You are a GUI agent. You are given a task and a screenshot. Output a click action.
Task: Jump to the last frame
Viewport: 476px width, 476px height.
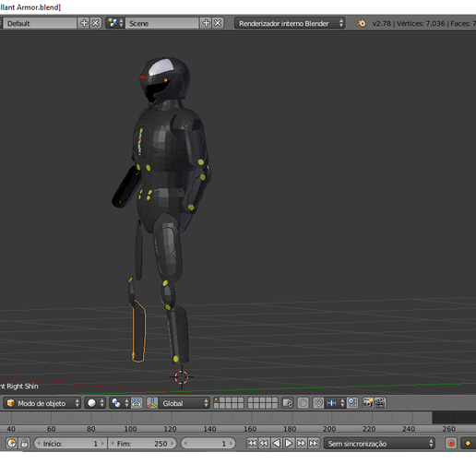(314, 443)
